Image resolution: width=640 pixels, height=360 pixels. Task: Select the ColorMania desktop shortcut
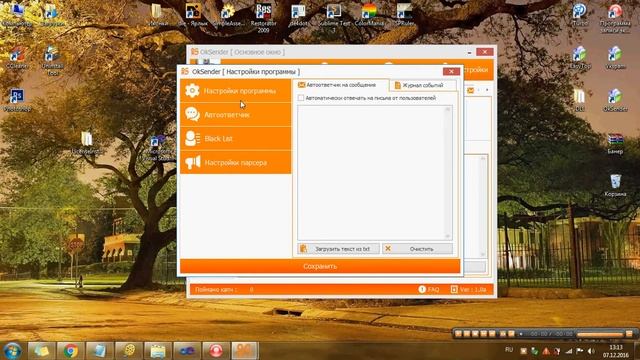(x=369, y=15)
